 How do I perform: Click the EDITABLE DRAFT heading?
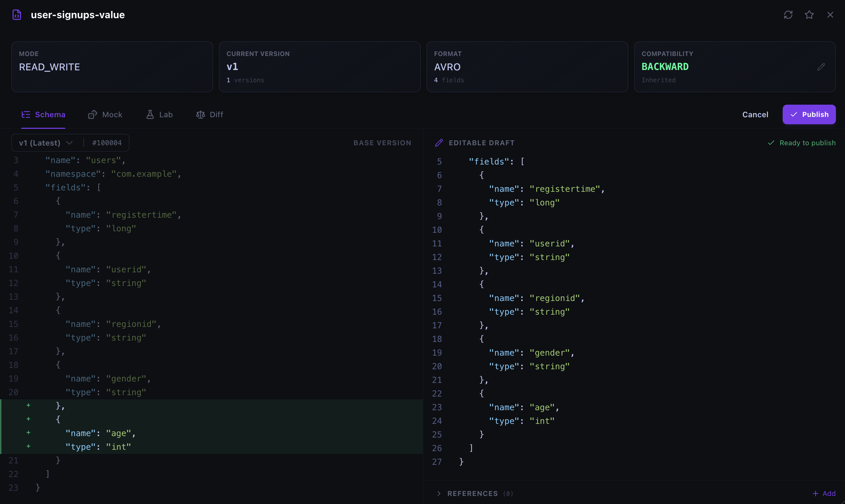(482, 143)
